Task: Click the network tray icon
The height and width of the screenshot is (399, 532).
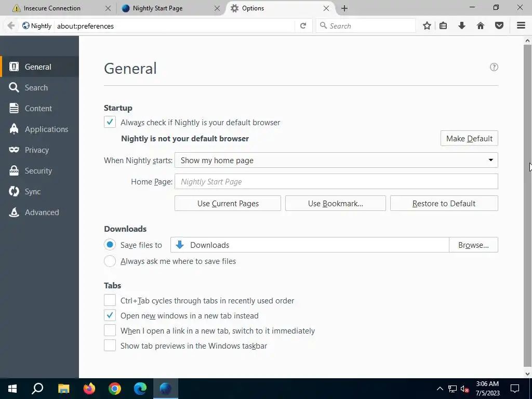Action: (x=453, y=389)
